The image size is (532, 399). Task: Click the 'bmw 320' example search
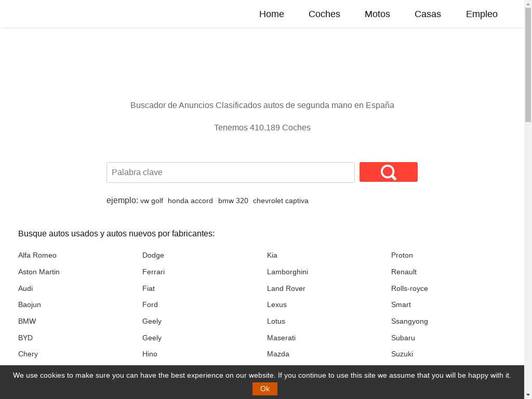(x=233, y=201)
